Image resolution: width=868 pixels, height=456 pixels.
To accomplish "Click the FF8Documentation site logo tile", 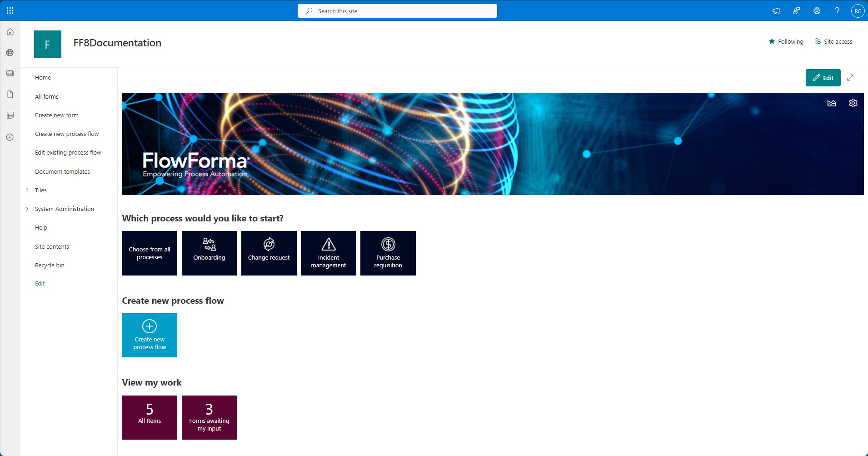I will [x=48, y=44].
